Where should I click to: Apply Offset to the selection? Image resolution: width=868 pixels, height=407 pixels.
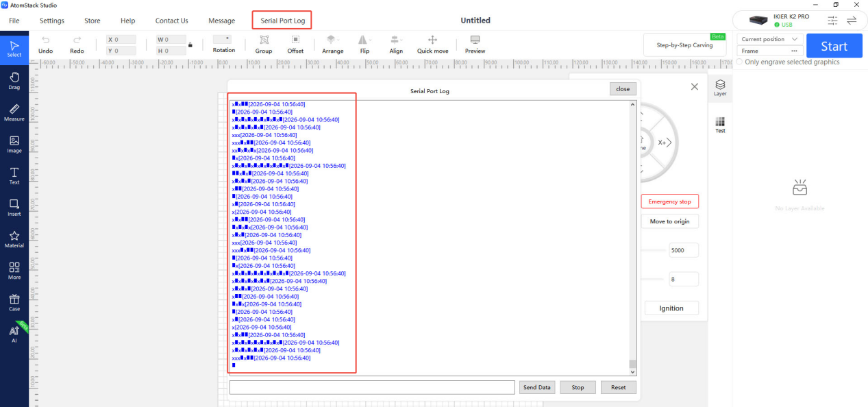[295, 45]
